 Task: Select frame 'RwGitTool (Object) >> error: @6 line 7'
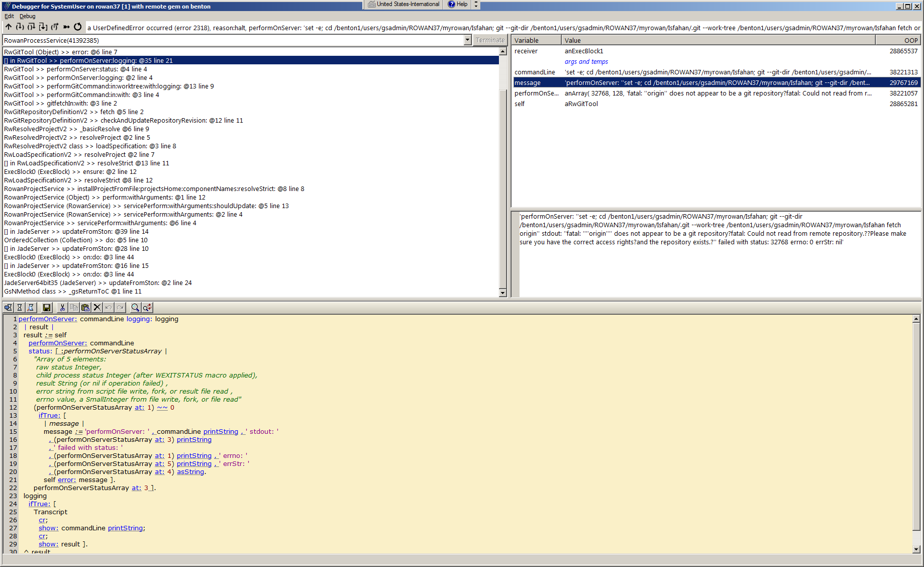(251, 52)
